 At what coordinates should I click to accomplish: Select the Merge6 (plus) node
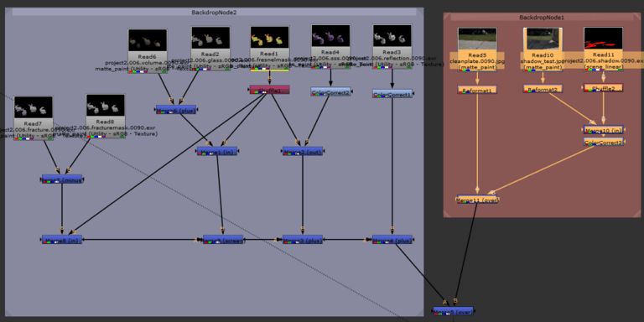(176, 110)
